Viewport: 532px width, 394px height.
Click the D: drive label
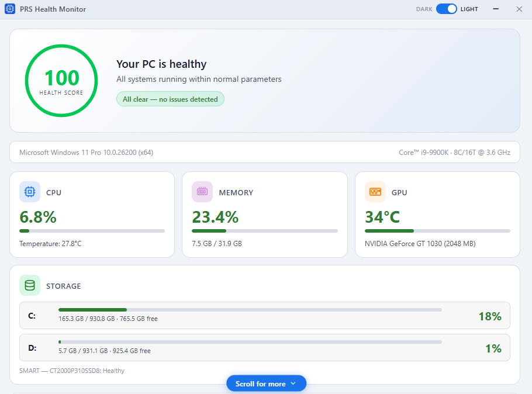click(x=32, y=348)
